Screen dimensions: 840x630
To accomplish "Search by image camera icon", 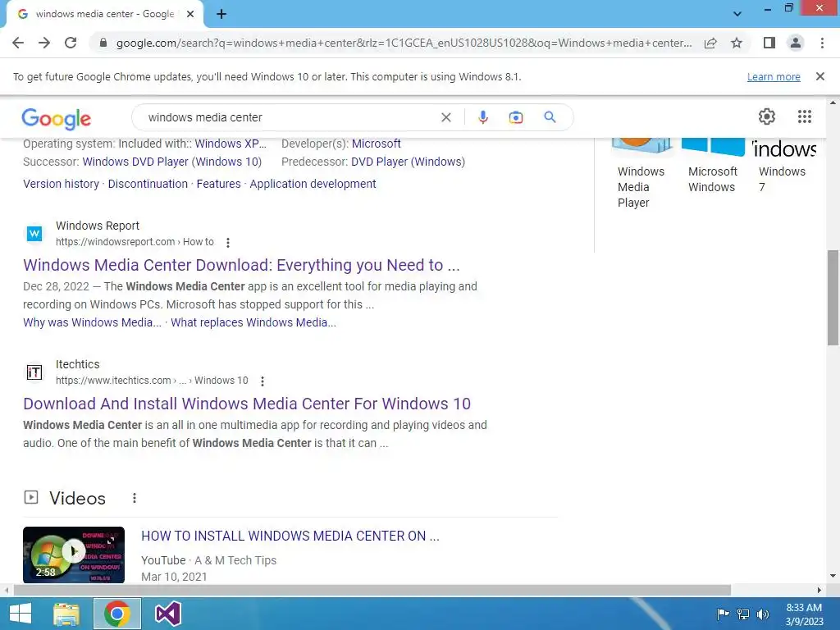I will click(x=516, y=117).
